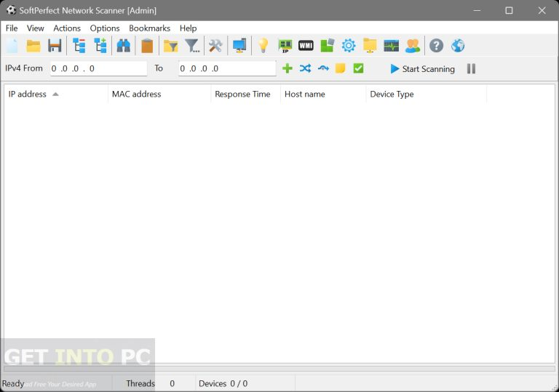The width and height of the screenshot is (559, 392).
Task: Open the users and groups icon
Action: 413,46
